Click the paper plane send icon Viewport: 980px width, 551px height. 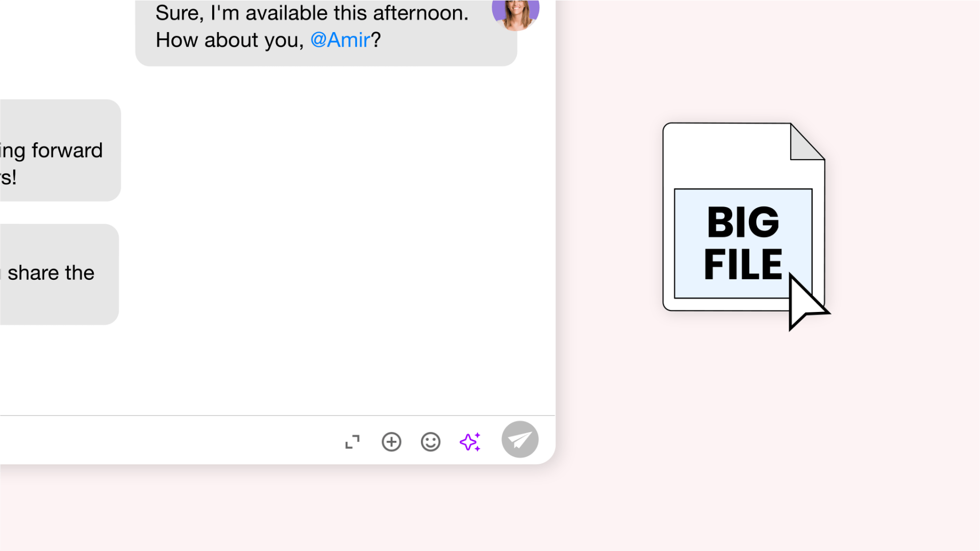click(x=520, y=439)
